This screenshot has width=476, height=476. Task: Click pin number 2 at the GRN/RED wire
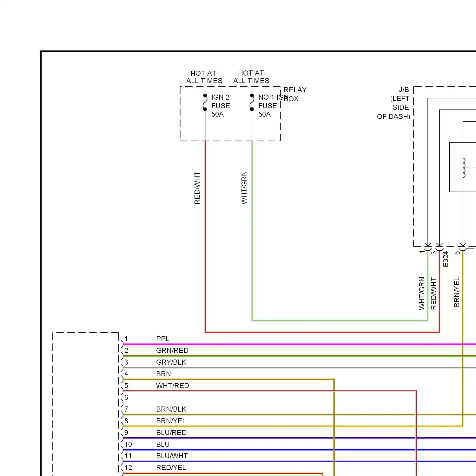(126, 350)
